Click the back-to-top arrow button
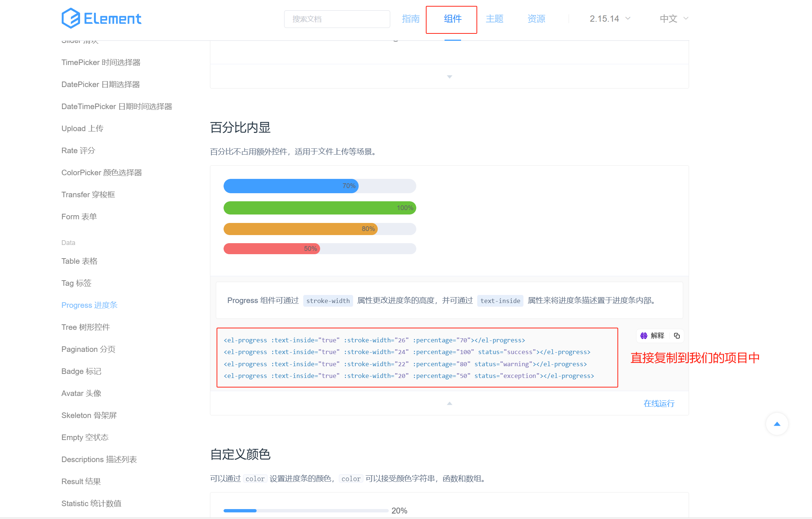This screenshot has height=519, width=812. [777, 424]
